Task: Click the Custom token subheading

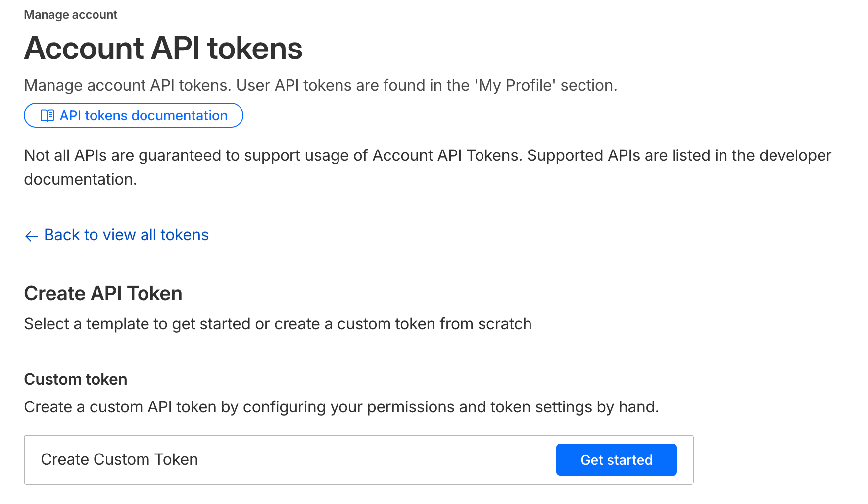Action: coord(76,379)
